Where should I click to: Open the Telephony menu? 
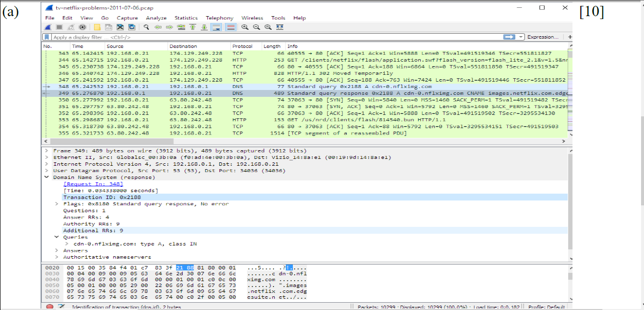pos(219,18)
